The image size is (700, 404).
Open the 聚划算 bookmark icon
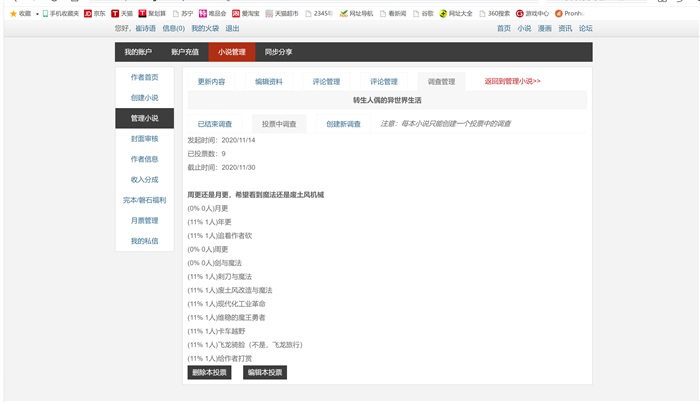tap(143, 13)
